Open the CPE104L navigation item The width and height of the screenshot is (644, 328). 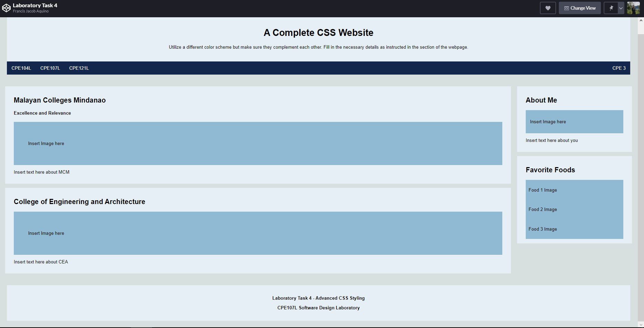click(21, 68)
